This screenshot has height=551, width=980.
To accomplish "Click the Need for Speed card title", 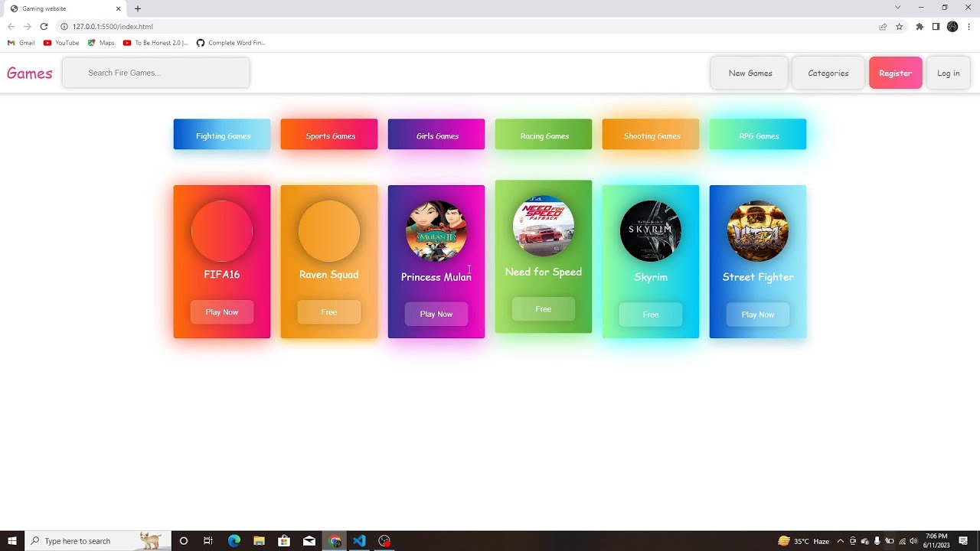I will (544, 272).
